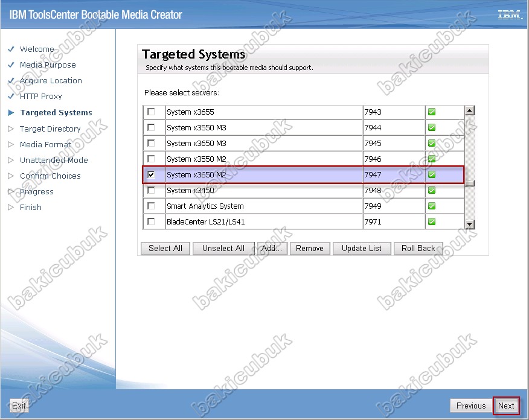Open the Confirm Choices step
The height and width of the screenshot is (420, 529).
click(50, 176)
